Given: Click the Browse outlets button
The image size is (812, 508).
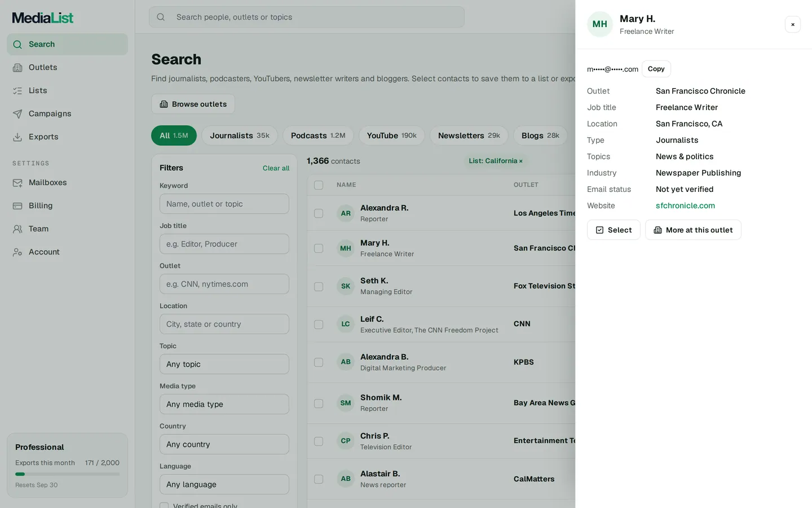Looking at the screenshot, I should (193, 104).
